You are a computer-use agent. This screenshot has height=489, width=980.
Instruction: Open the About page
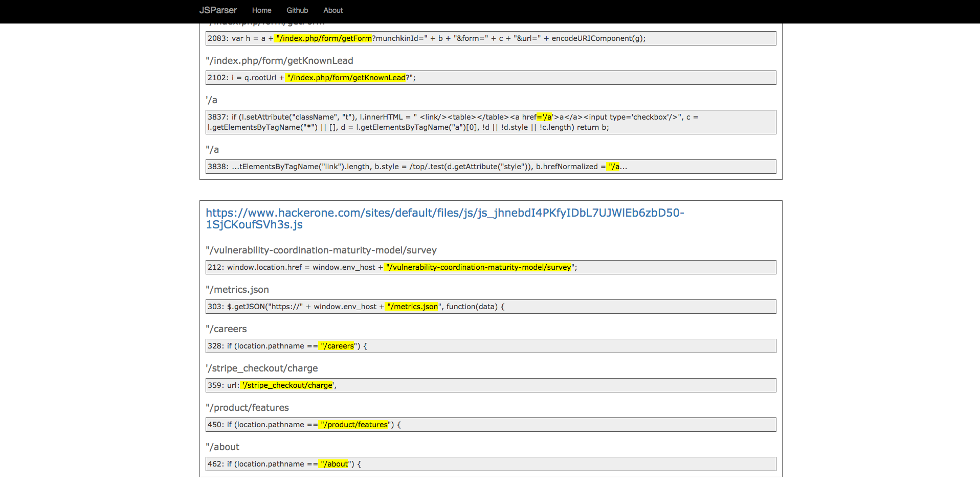pyautogui.click(x=333, y=10)
